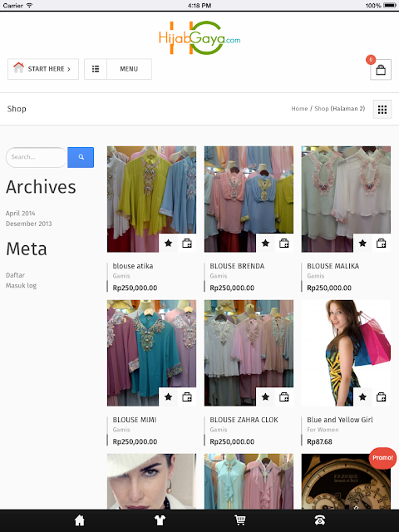Open the shopping bag cart icon
The height and width of the screenshot is (532, 399).
[x=381, y=70]
